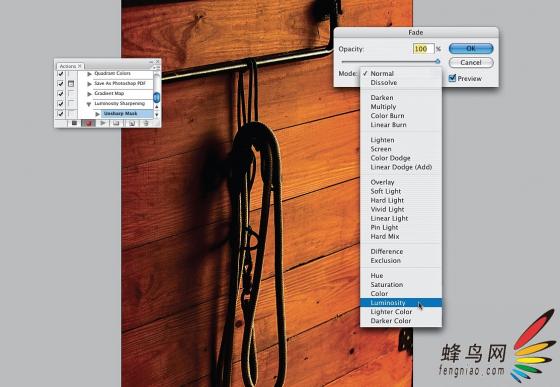Expand the Quadrant Colors action
560x387 pixels.
click(x=89, y=74)
